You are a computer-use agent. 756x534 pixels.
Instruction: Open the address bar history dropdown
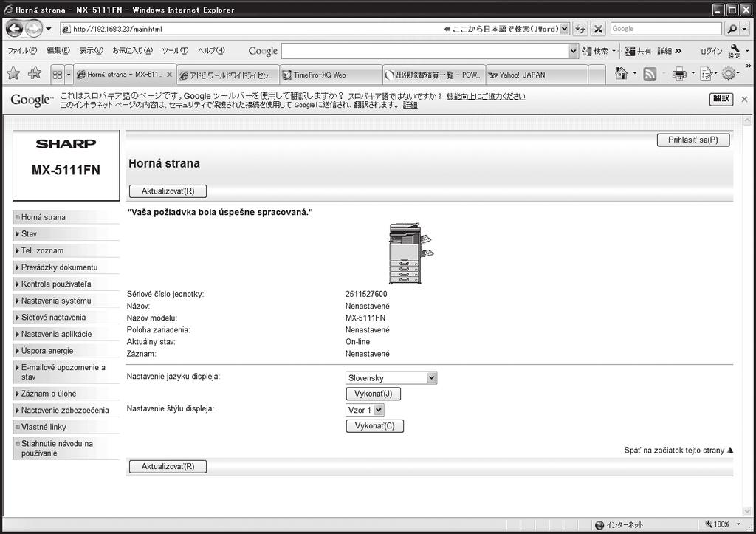coord(565,29)
